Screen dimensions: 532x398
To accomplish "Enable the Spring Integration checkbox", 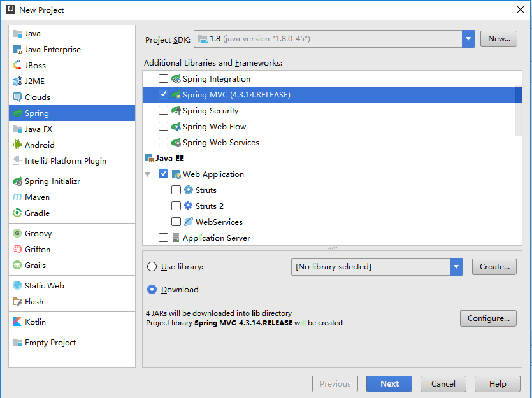I will 163,79.
